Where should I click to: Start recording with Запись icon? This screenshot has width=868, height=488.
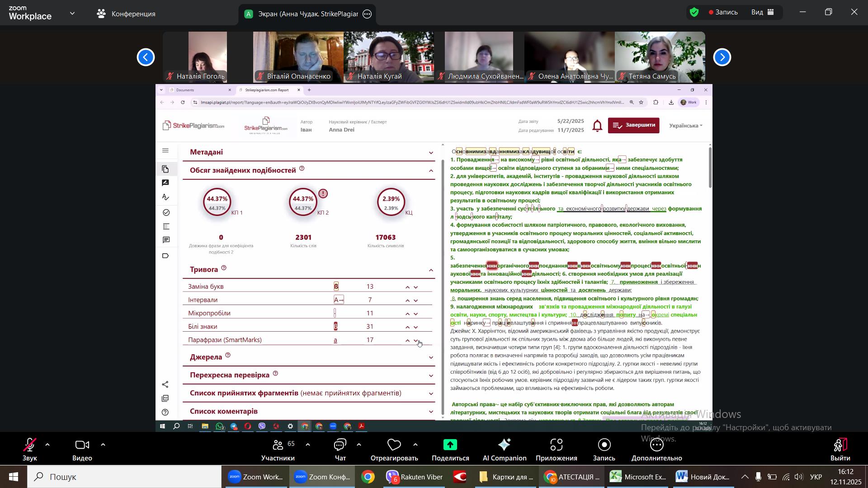pos(604,446)
